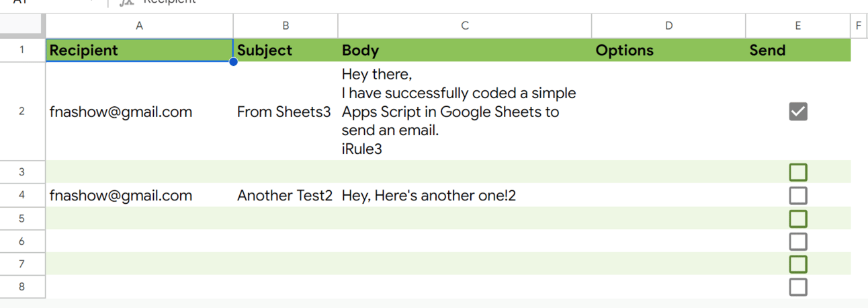Toggle the Send checkbox in row 6

click(x=797, y=241)
